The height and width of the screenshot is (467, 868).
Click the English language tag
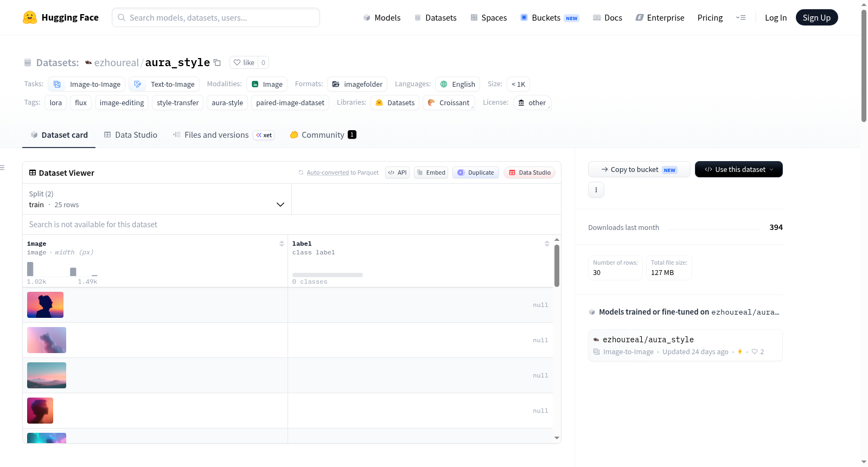(x=458, y=84)
